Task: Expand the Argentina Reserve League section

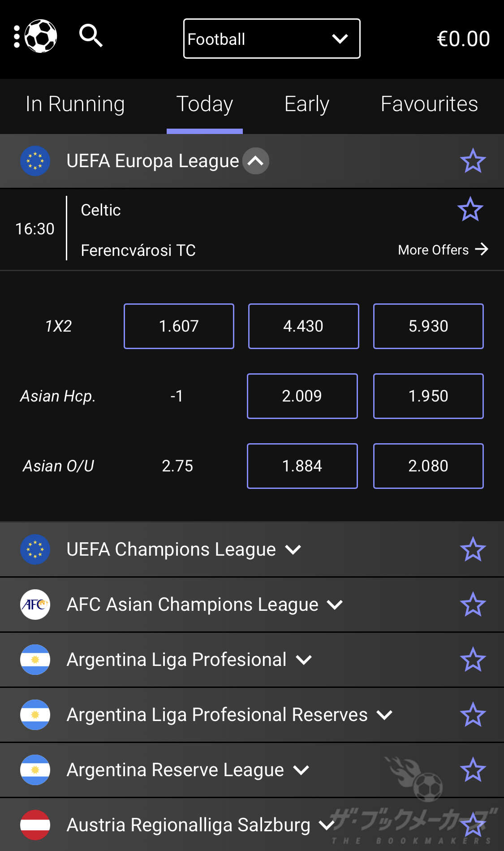Action: click(x=301, y=770)
